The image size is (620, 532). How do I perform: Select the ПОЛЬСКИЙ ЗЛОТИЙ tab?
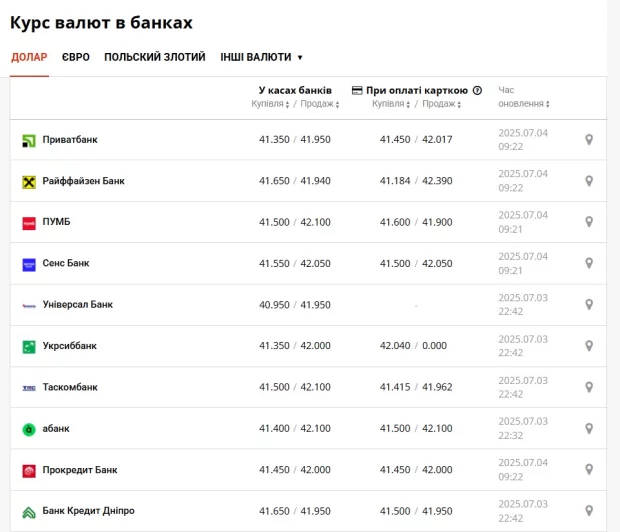(155, 57)
